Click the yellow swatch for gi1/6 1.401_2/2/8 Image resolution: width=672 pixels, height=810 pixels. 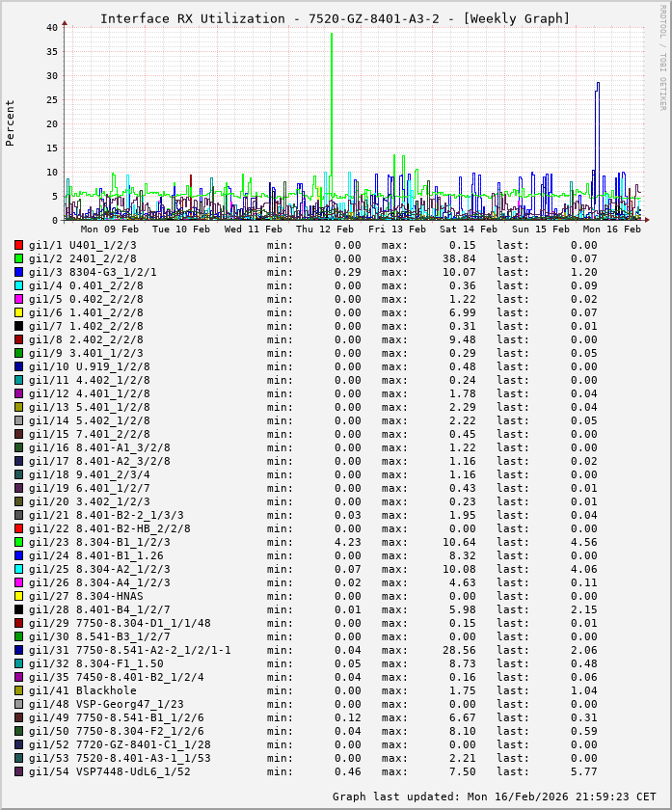[x=18, y=312]
